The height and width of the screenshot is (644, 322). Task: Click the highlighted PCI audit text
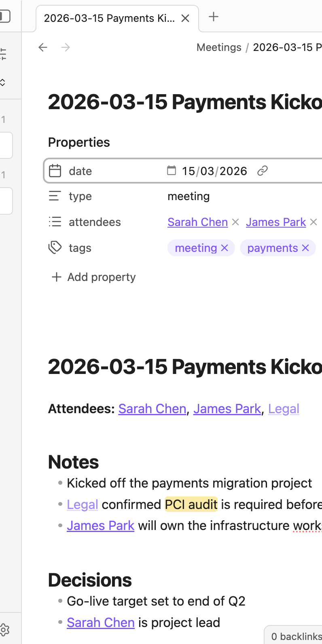pos(191,505)
